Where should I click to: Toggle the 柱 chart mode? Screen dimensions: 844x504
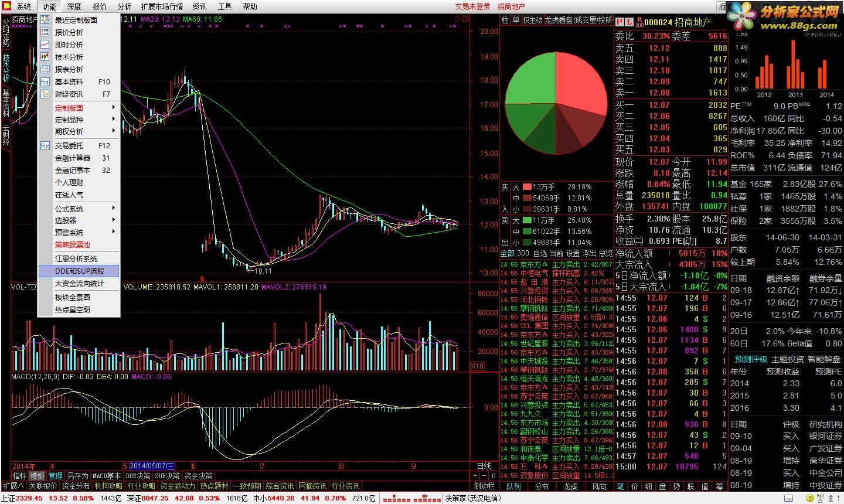point(505,20)
